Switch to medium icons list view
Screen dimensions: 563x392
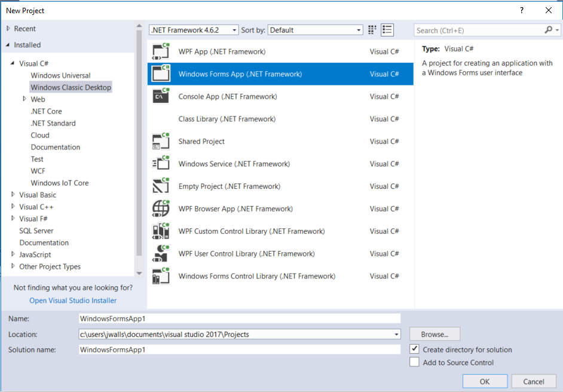point(387,30)
